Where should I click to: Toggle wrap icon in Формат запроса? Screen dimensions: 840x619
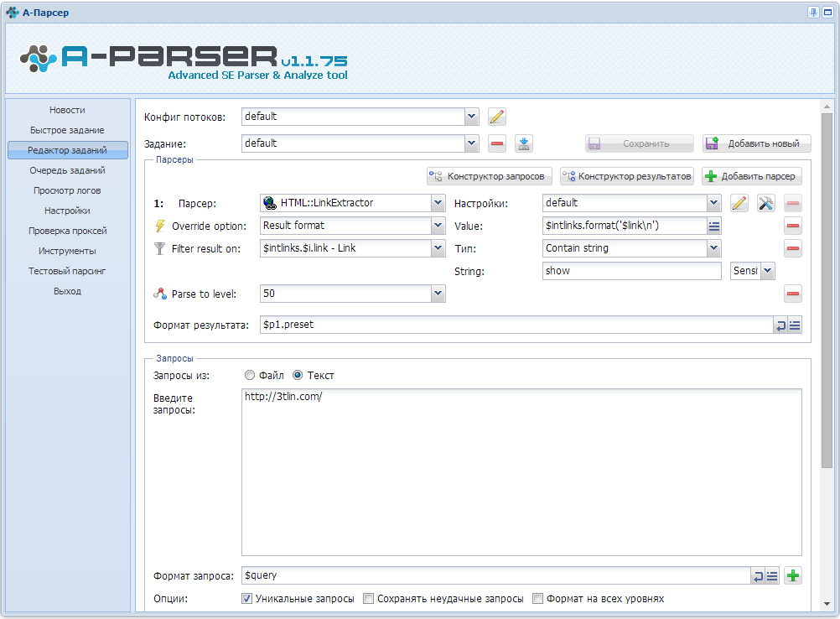758,576
